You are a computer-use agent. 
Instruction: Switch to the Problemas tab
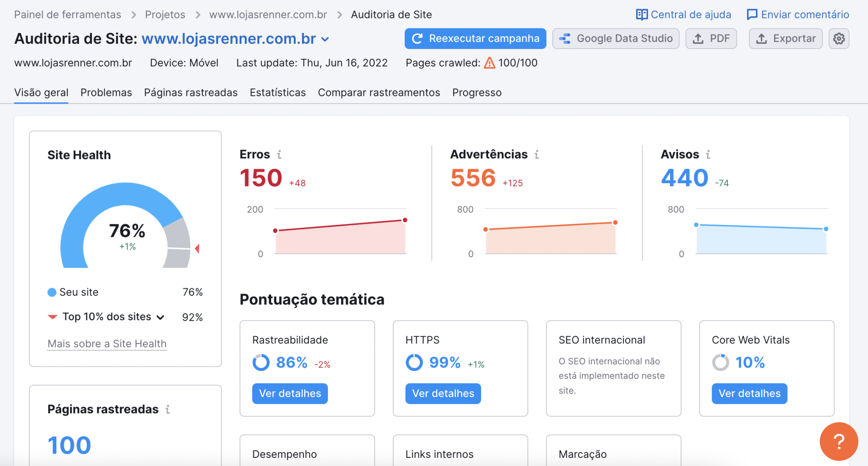[x=106, y=92]
